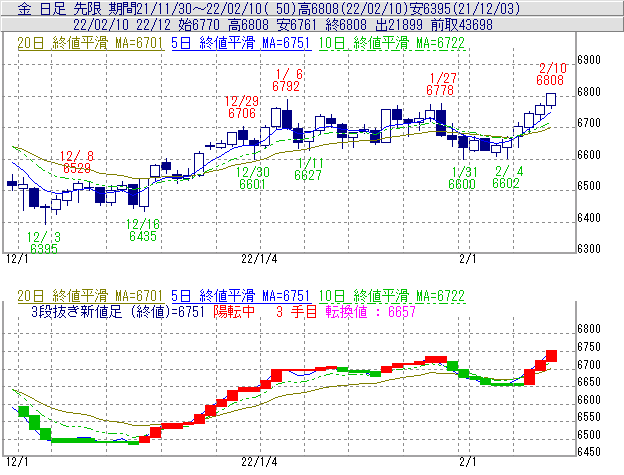Click the 2/4 low label 6602

click(506, 183)
